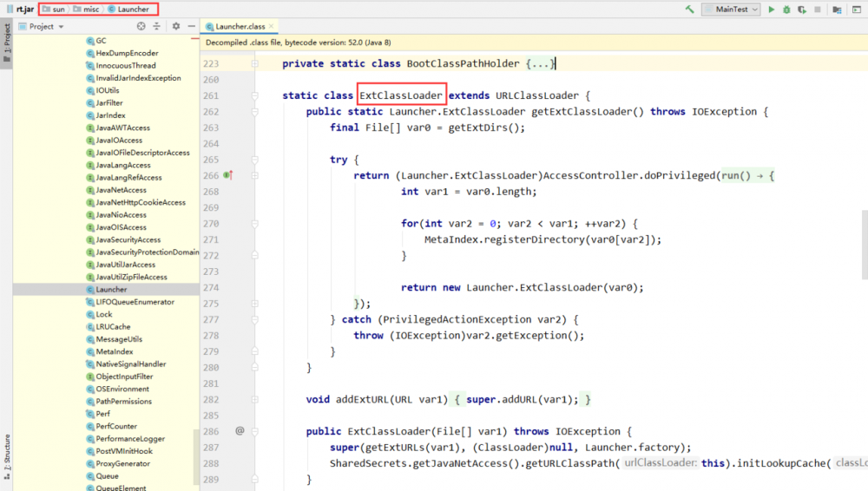Expand lambda fold at line 266
Viewport: 868px width, 491px height.
coord(255,175)
